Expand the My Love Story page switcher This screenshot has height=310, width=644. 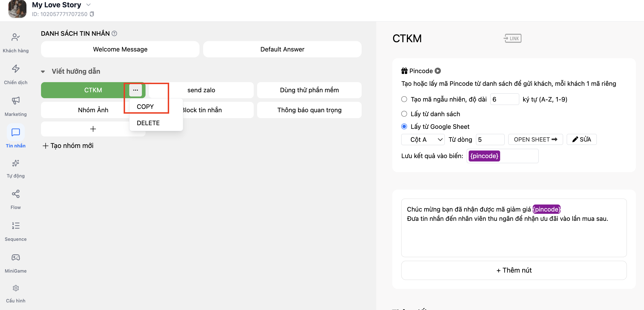pyautogui.click(x=88, y=5)
